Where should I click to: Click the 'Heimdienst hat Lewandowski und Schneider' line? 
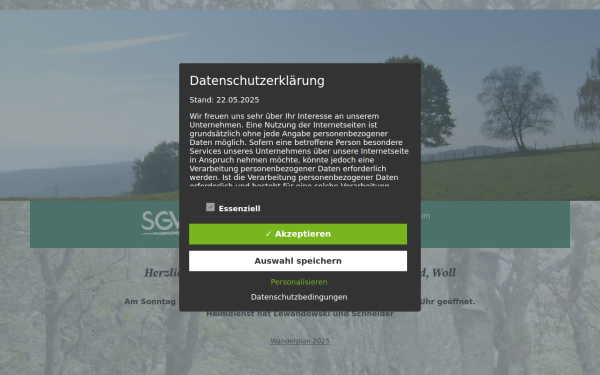pyautogui.click(x=300, y=314)
